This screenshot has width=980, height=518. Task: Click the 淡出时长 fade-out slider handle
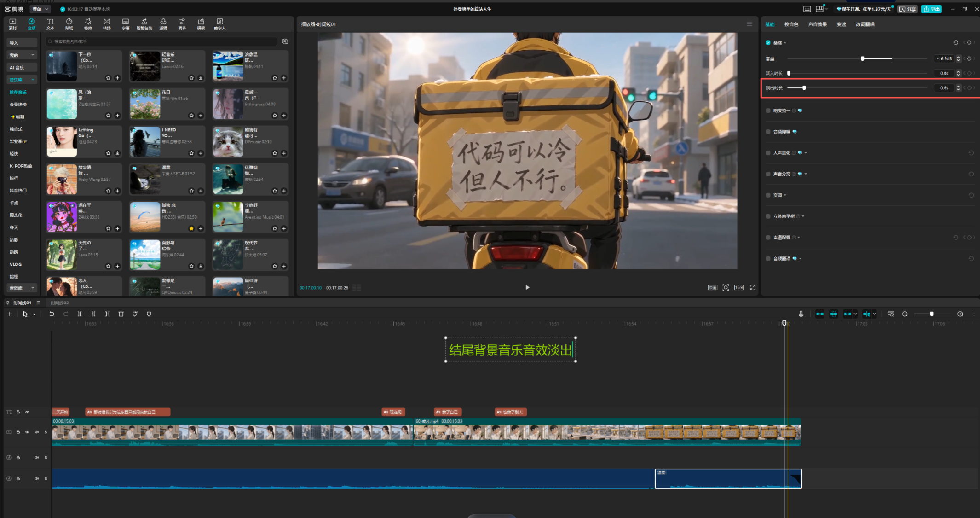click(x=804, y=88)
